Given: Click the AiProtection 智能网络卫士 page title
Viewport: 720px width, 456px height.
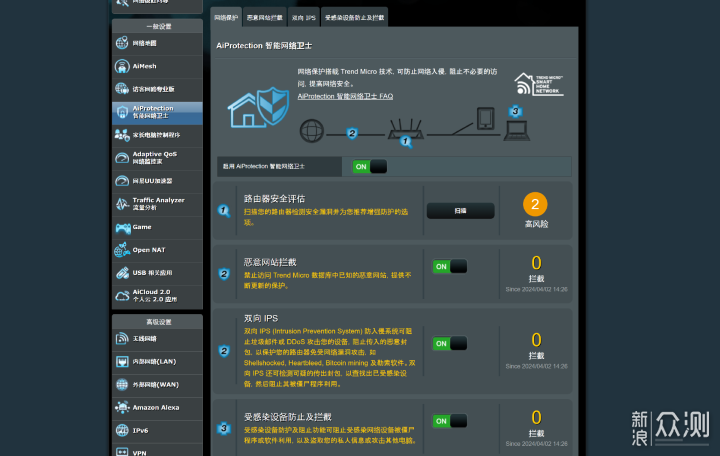Looking at the screenshot, I should pos(264,45).
